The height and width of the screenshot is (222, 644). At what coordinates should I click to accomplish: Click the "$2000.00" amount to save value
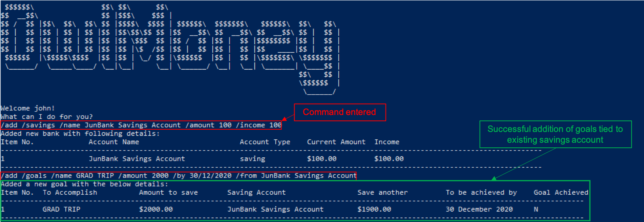(x=156, y=209)
